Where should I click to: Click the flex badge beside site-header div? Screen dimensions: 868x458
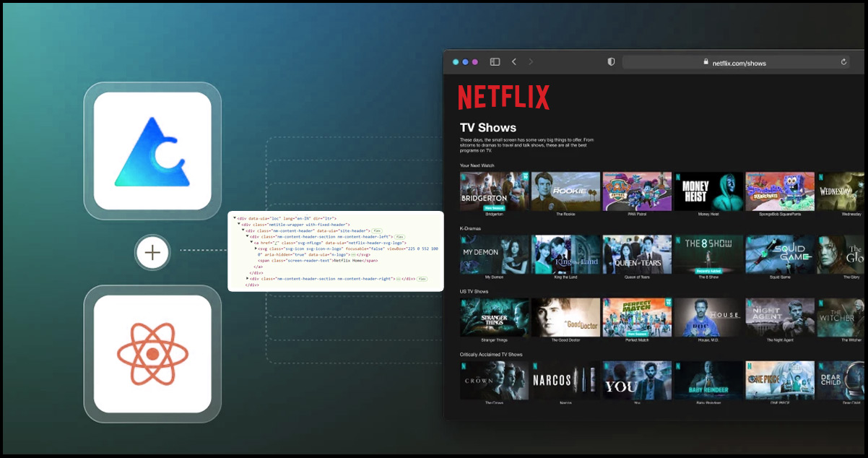[x=377, y=230]
